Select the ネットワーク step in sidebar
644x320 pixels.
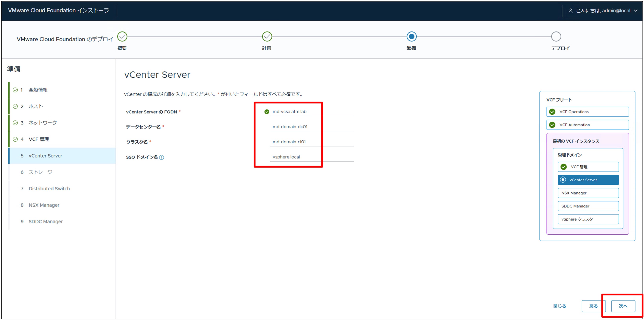pyautogui.click(x=62, y=123)
